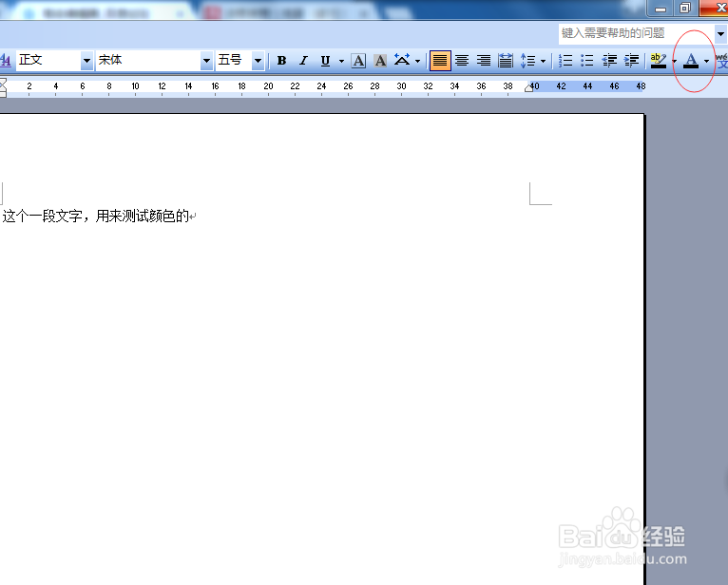728x585 pixels.
Task: Click the character scaling icon
Action: 402,61
